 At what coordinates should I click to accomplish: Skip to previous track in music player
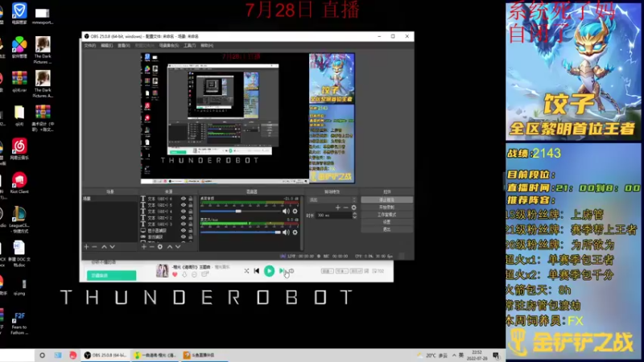click(257, 271)
